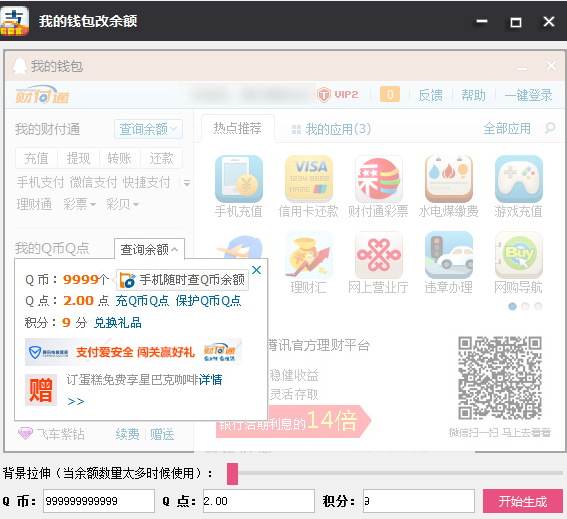Select the first carousel page dot
This screenshot has height=519, width=567.
(512, 306)
